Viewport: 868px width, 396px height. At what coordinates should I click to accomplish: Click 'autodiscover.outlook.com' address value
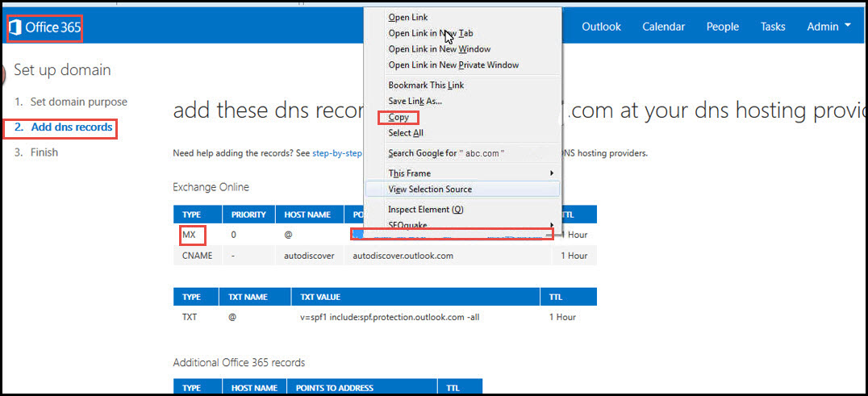pos(404,256)
